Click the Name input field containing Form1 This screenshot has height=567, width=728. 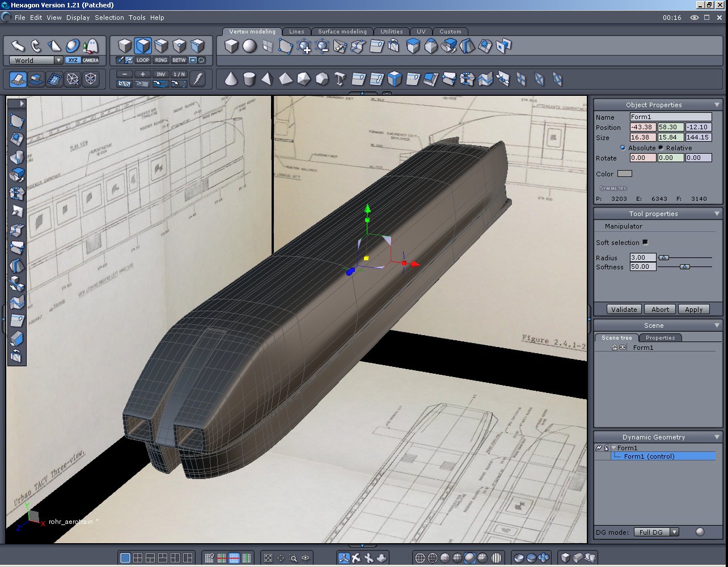click(670, 117)
